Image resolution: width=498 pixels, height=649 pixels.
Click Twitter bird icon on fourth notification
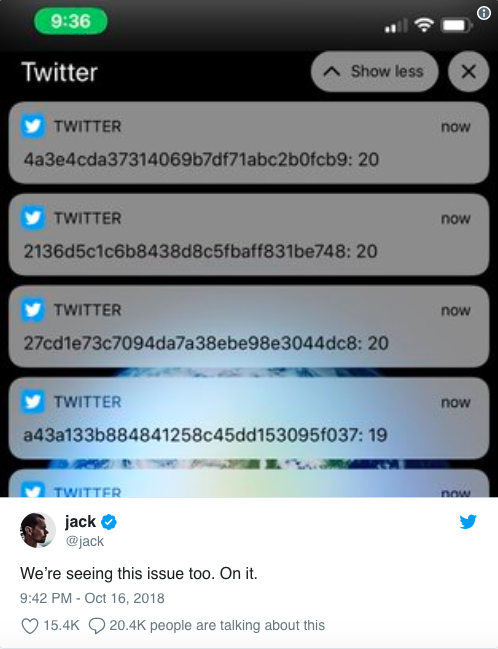pyautogui.click(x=33, y=401)
